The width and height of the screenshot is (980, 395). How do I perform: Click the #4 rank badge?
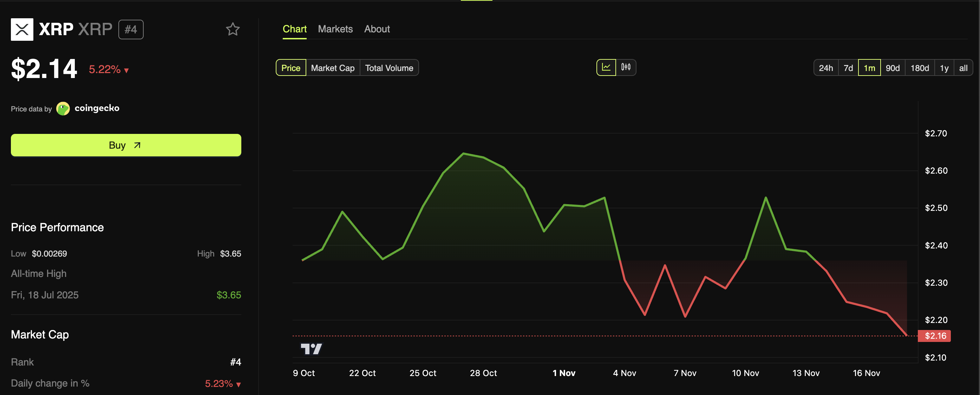(131, 29)
